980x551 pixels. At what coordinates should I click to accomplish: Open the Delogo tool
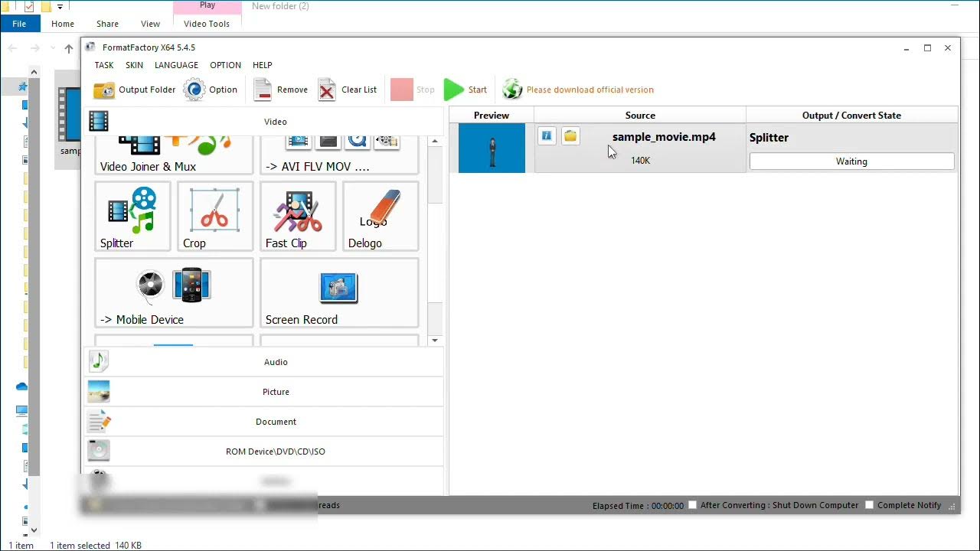(x=381, y=217)
